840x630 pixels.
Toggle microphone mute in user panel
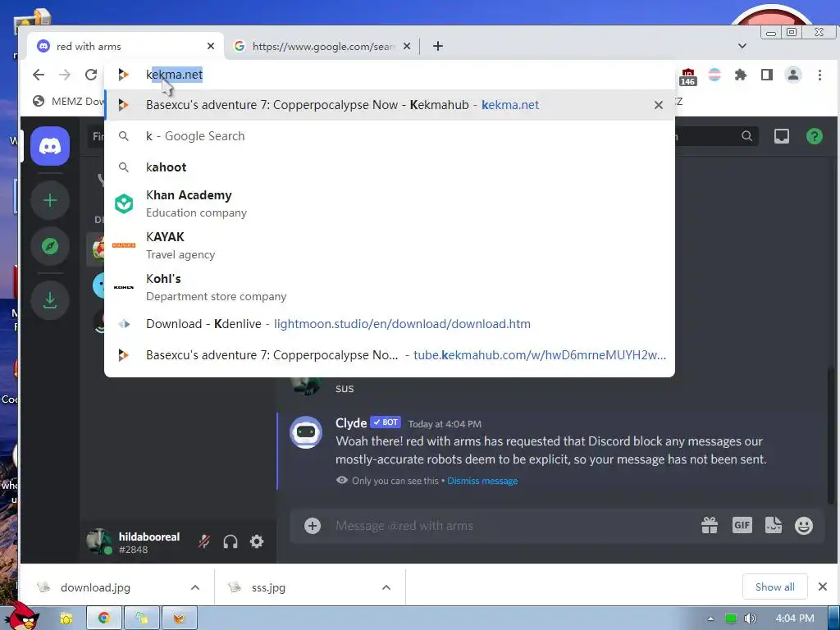coord(204,541)
